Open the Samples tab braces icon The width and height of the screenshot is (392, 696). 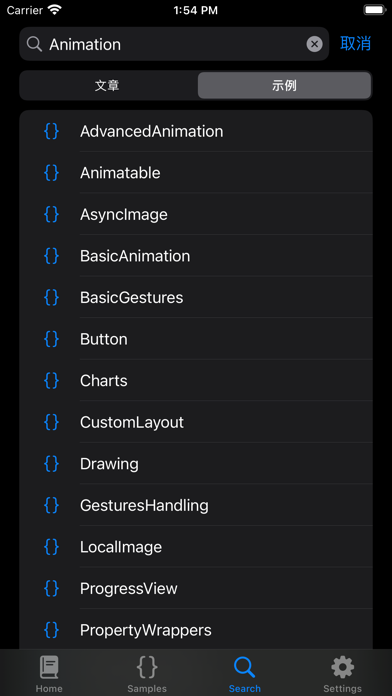pyautogui.click(x=147, y=667)
